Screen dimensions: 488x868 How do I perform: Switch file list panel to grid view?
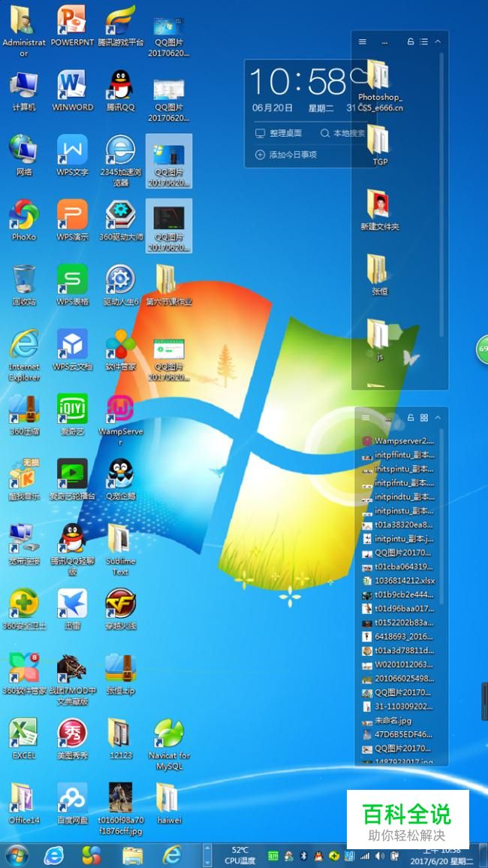tap(424, 417)
